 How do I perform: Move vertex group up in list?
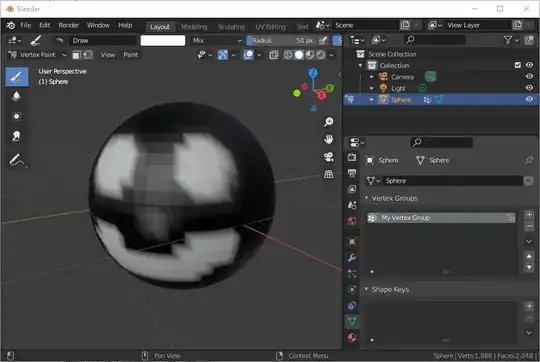(529, 256)
